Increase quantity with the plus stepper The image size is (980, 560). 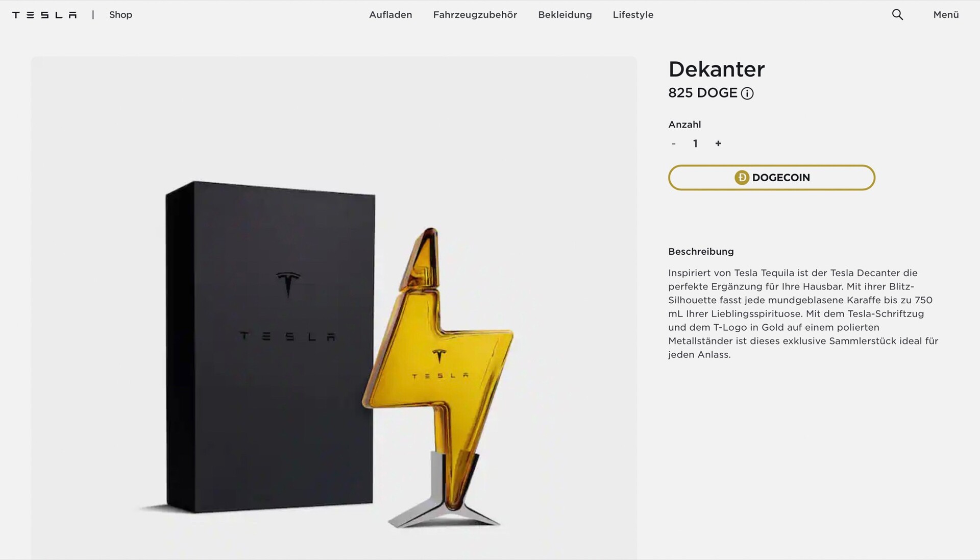coord(718,143)
